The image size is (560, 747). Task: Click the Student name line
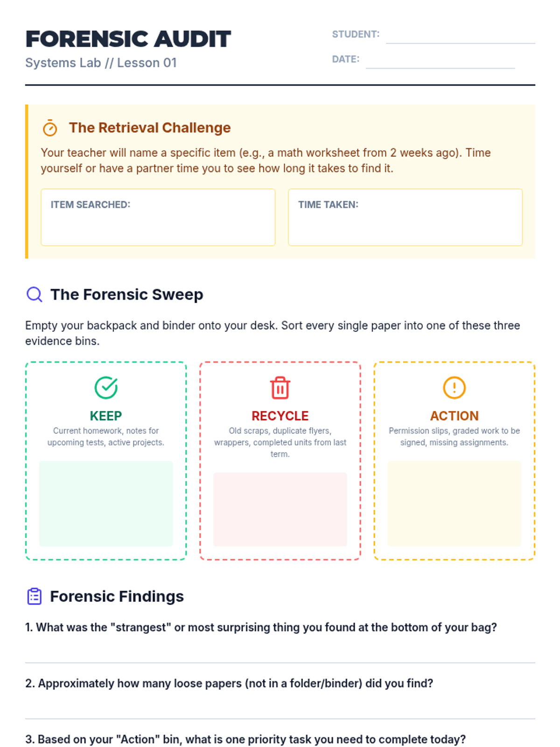(x=460, y=37)
